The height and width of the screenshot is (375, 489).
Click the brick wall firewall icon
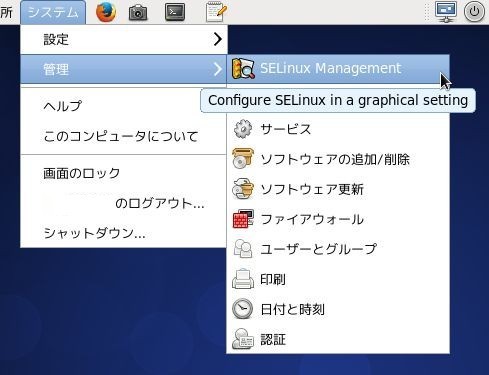[x=243, y=219]
